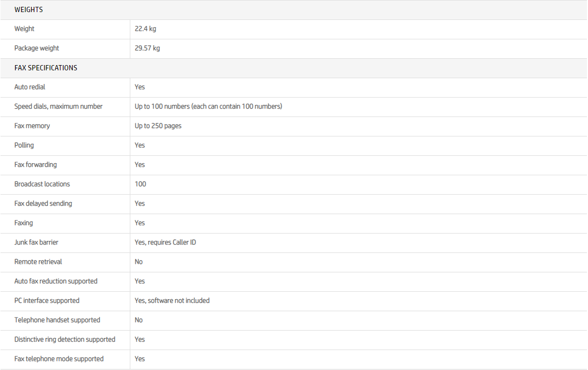Click the Polling row label

24,145
